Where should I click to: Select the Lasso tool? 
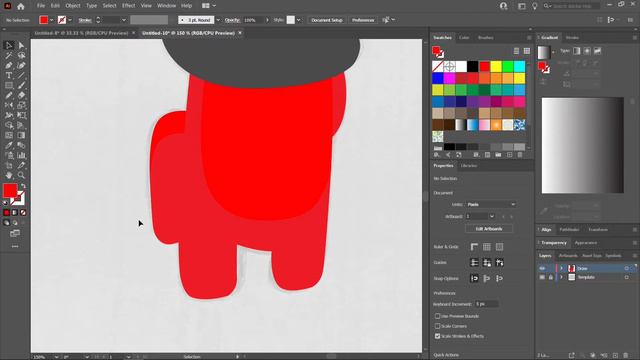pyautogui.click(x=21, y=56)
